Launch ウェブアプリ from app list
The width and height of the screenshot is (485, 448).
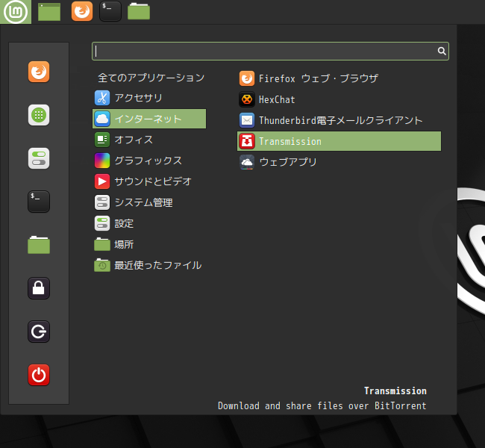(339, 162)
